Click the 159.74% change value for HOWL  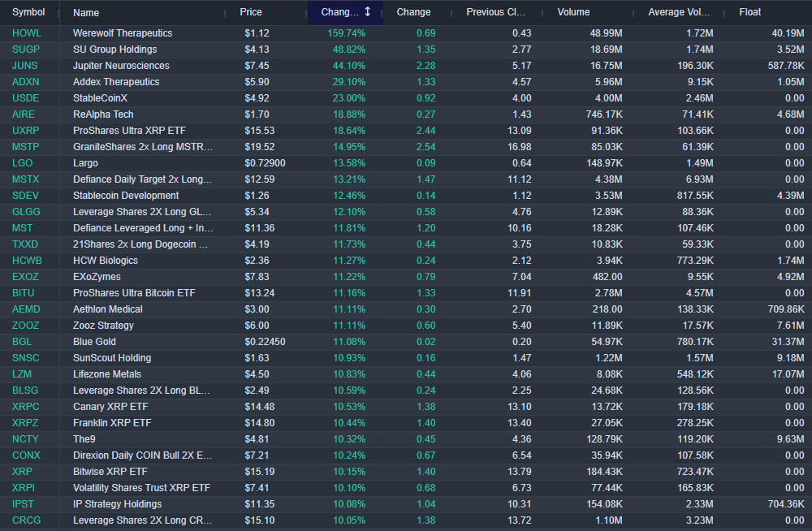[347, 33]
